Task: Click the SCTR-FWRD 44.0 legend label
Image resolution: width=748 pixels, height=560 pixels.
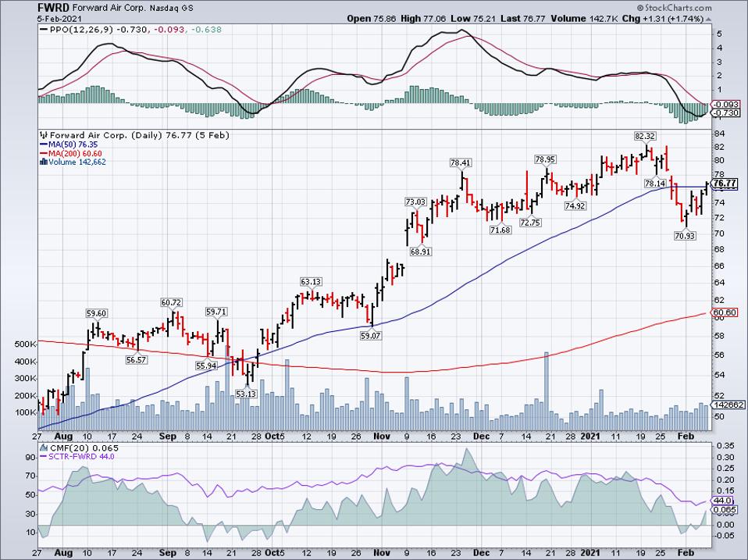Action: 81,456
